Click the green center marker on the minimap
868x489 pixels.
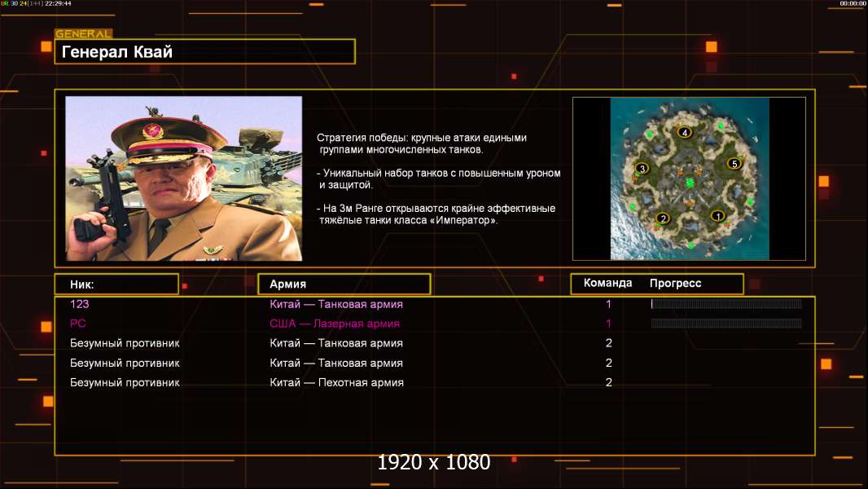tap(690, 181)
